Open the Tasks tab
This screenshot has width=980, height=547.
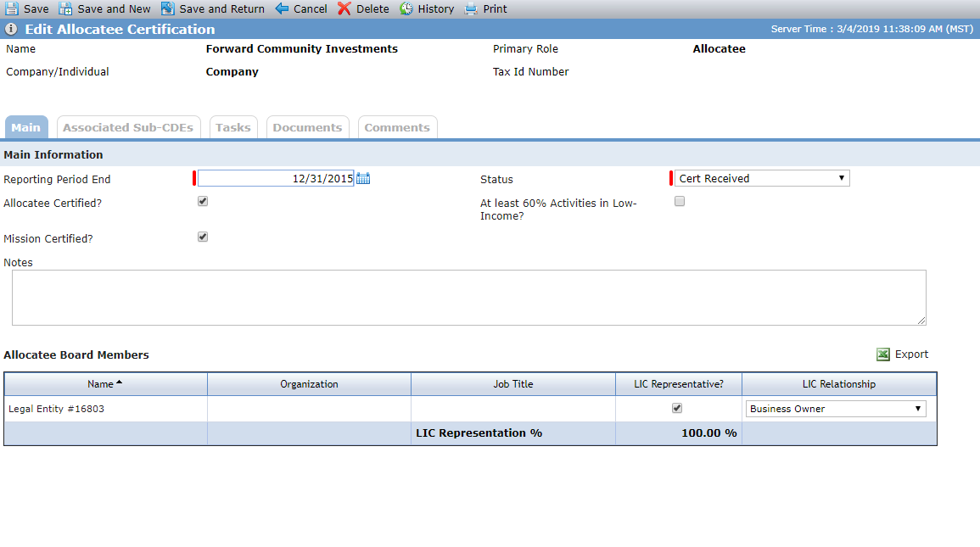pos(233,127)
